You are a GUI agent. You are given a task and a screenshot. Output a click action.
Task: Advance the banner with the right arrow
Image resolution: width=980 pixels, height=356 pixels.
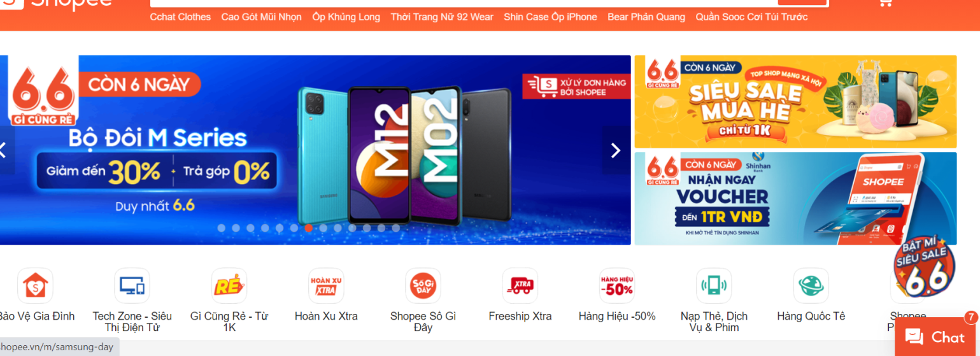click(616, 150)
